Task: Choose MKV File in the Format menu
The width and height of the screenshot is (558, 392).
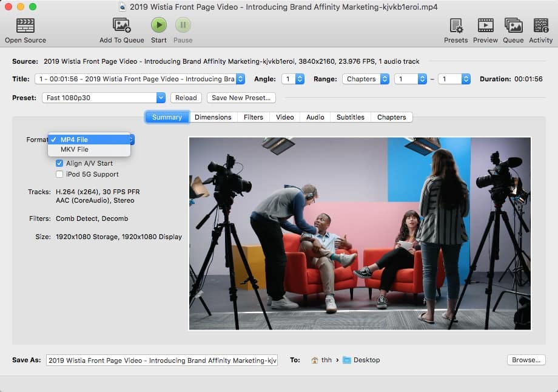Action: 89,149
